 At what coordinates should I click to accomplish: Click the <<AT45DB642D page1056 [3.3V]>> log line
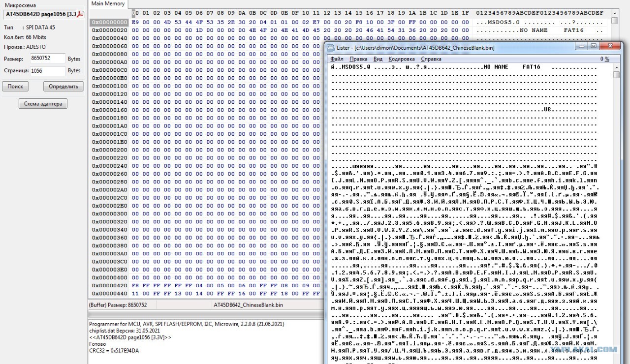(130, 337)
